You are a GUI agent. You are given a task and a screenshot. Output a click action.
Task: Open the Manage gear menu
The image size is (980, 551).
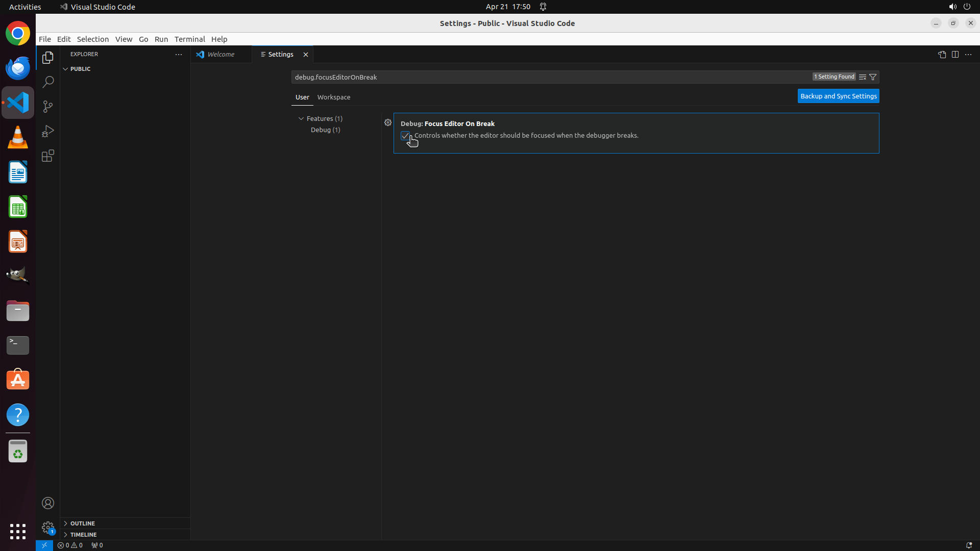point(48,528)
